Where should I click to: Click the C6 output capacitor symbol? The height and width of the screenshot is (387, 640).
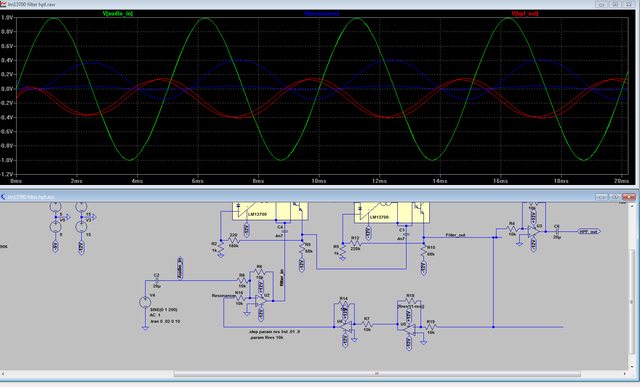[x=557, y=231]
